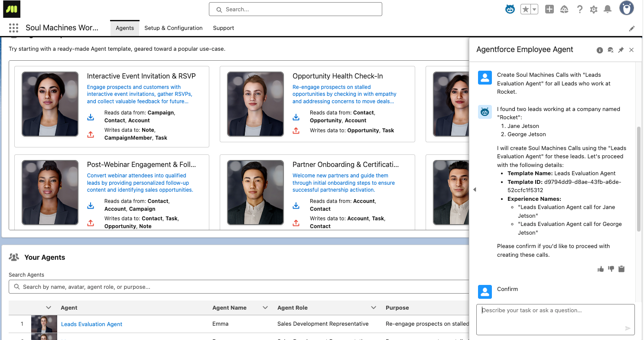The width and height of the screenshot is (644, 340).
Task: Click the Soul Machines logo
Action: coord(12,9)
